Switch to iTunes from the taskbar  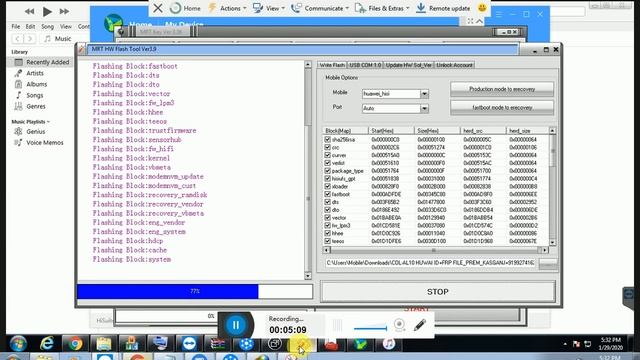pos(389,344)
